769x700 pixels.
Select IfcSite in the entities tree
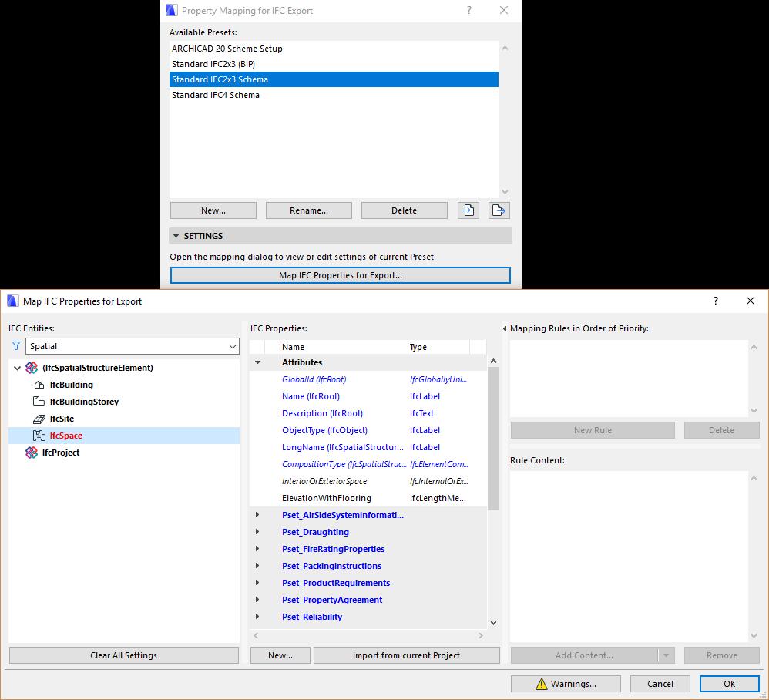[62, 419]
